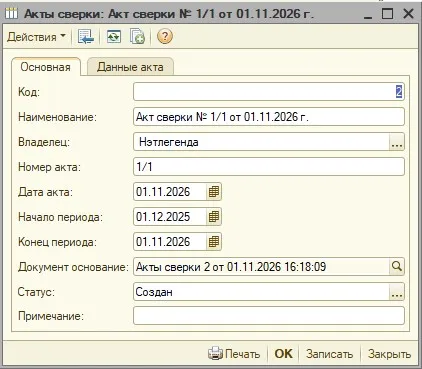The width and height of the screenshot is (422, 369).
Task: Open help via the question mark icon
Action: click(165, 36)
